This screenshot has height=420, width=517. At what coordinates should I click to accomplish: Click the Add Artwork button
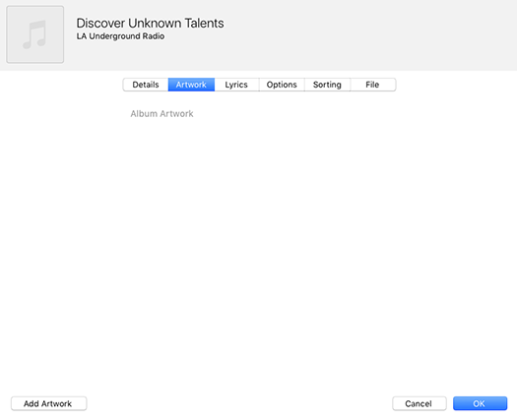tap(49, 403)
